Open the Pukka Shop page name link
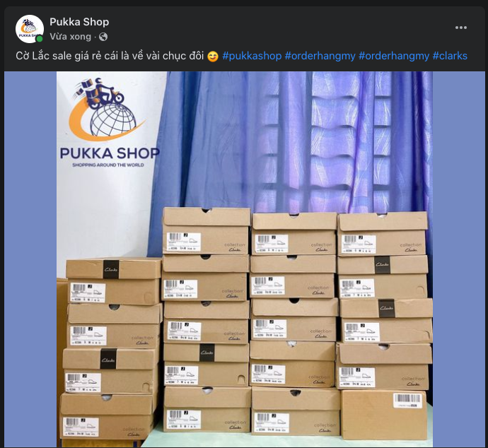The image size is (488, 448). click(79, 22)
